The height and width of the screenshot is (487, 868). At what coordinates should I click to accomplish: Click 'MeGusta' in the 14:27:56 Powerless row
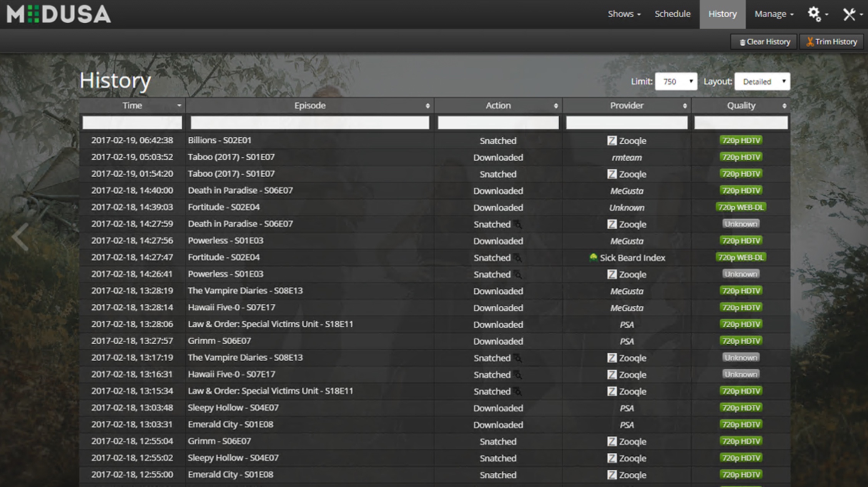point(627,241)
